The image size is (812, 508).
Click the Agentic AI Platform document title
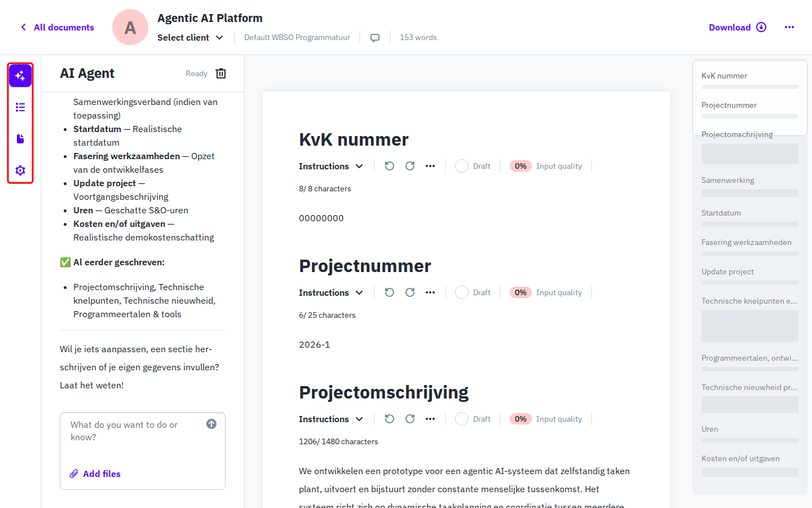pos(210,18)
